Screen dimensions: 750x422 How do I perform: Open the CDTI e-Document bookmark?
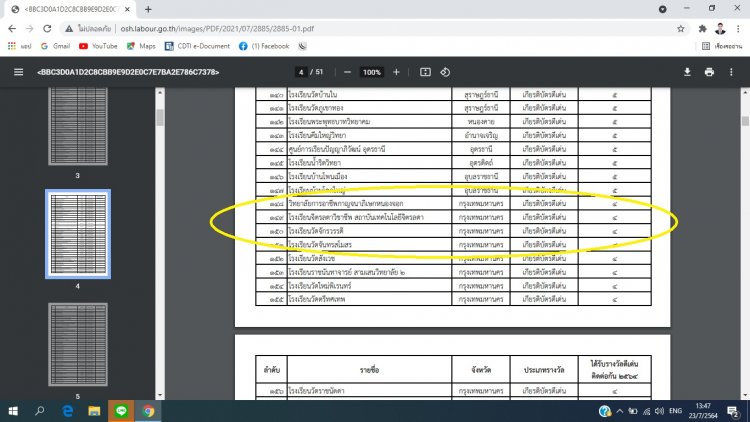pyautogui.click(x=197, y=46)
